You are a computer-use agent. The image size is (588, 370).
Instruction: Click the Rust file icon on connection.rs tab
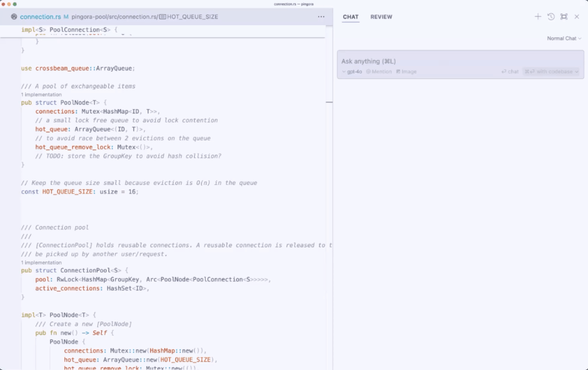tap(14, 17)
